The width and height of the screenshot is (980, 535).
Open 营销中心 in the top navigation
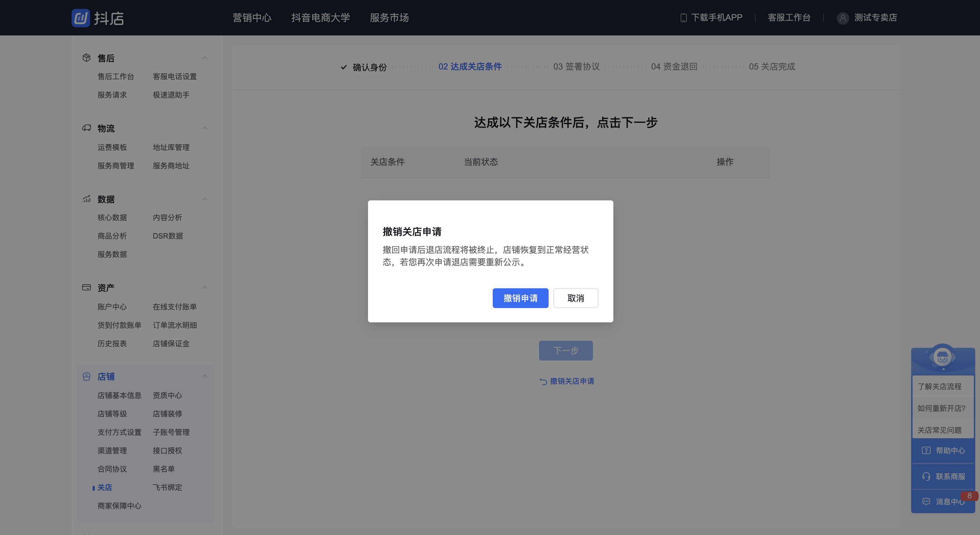pyautogui.click(x=252, y=17)
